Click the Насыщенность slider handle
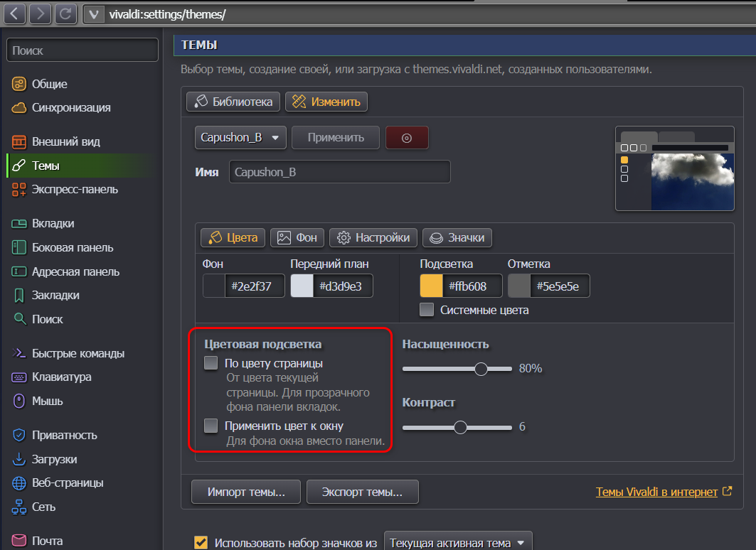The width and height of the screenshot is (756, 550). coord(481,369)
